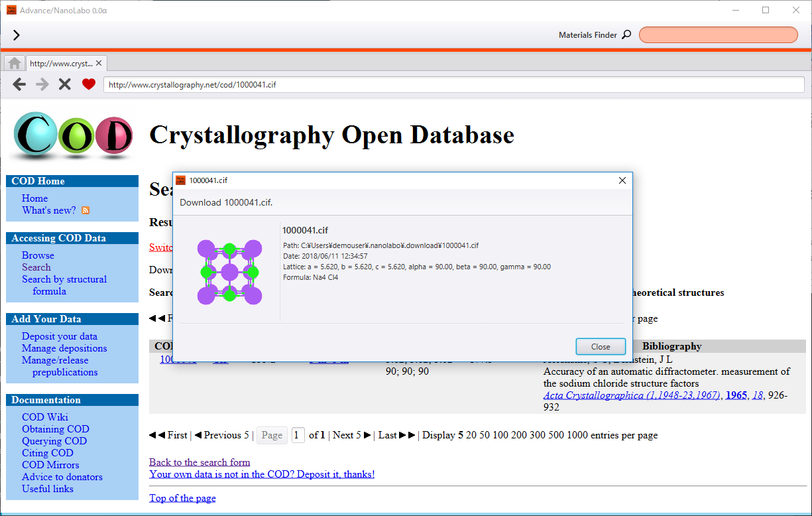Viewport: 812px width, 516px height.
Task: Open the Search sidebar link
Action: tap(36, 267)
